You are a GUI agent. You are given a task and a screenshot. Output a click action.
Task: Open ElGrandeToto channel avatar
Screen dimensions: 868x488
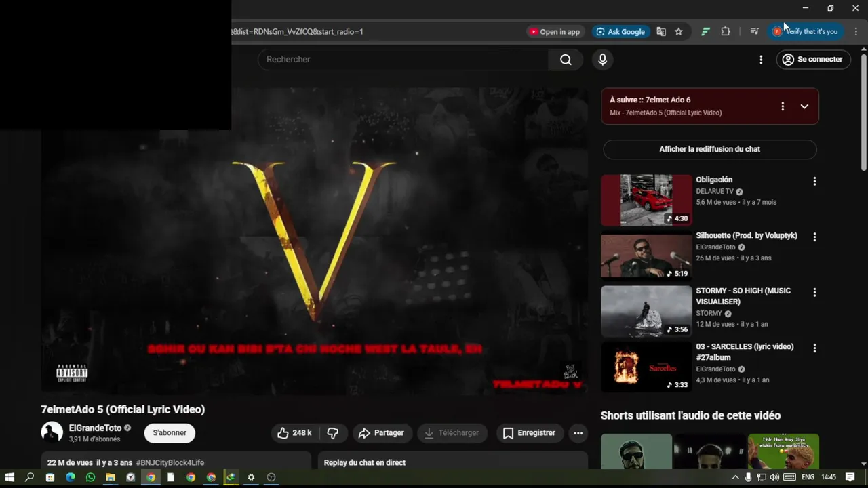(52, 432)
